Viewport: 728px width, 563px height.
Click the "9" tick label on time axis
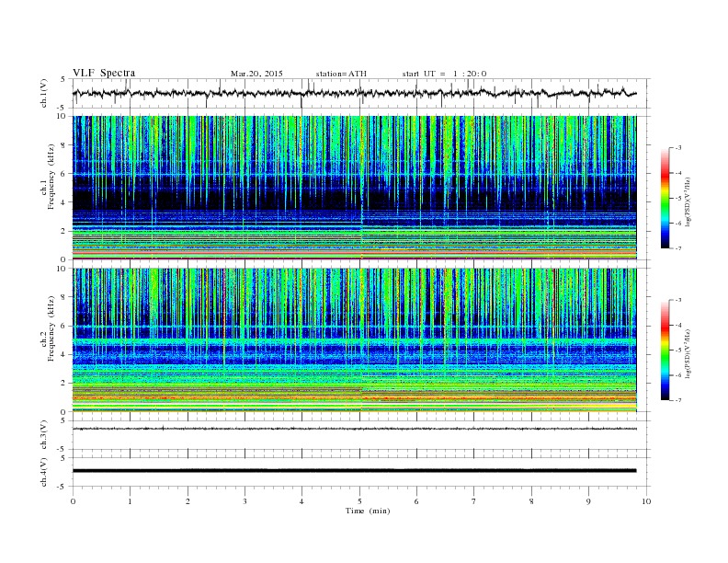[x=588, y=501]
